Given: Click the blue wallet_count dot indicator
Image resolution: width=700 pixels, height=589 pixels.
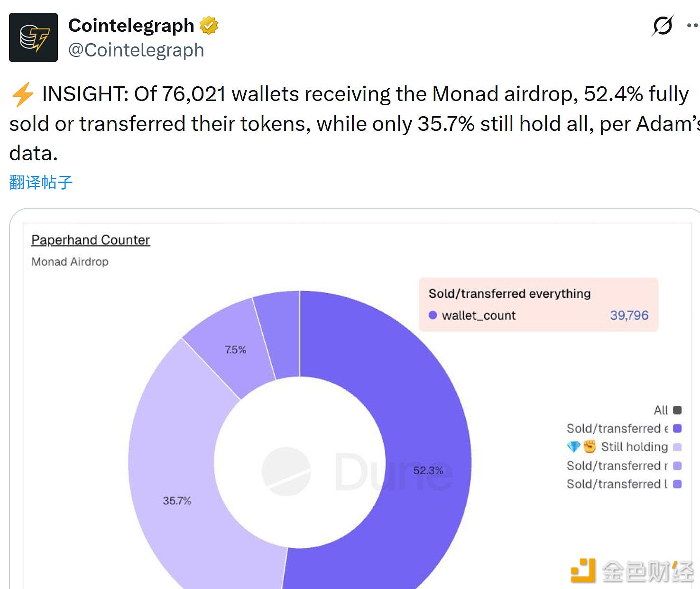Looking at the screenshot, I should coord(433,315).
